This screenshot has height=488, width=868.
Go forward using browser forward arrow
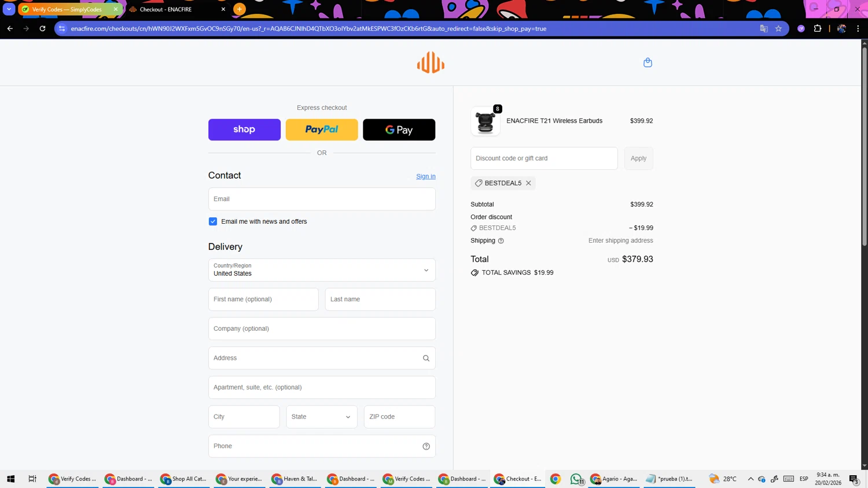click(26, 28)
